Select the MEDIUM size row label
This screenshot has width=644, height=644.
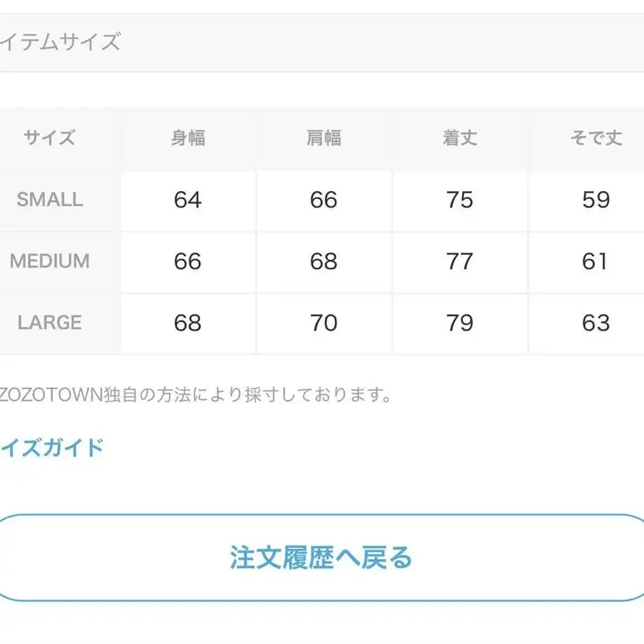[x=50, y=261]
